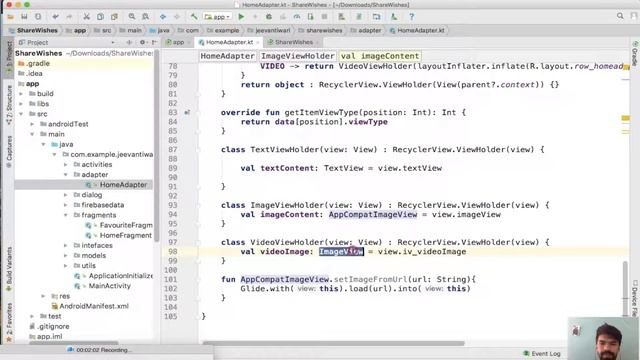Open the app run configuration dropdown
The height and width of the screenshot is (360, 640).
click(x=218, y=17)
